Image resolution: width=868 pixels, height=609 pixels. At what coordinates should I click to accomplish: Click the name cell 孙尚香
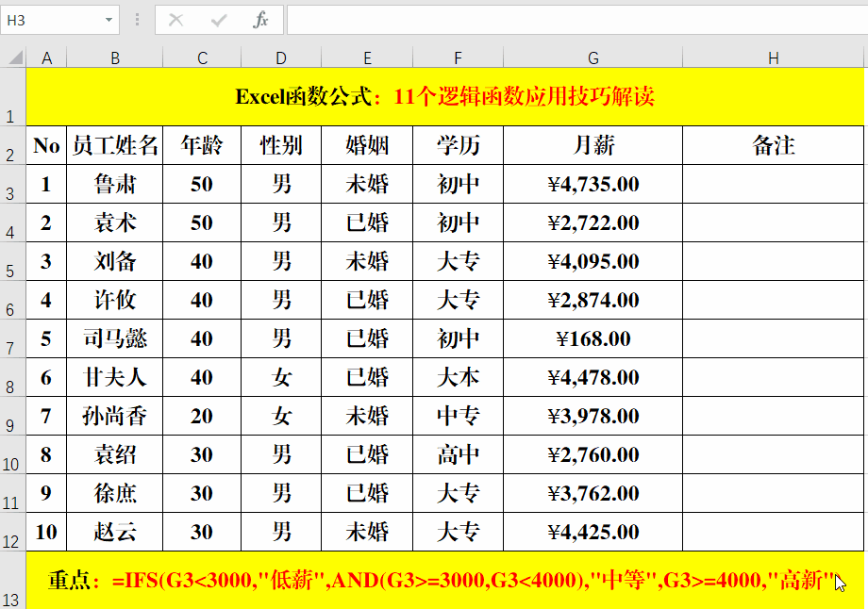(x=114, y=416)
